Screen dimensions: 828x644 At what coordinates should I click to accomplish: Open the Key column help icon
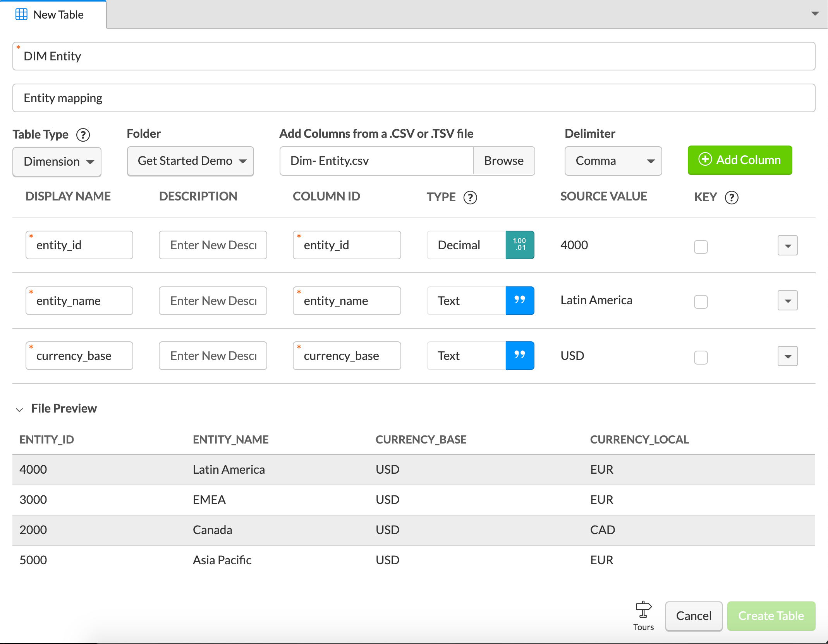tap(731, 198)
